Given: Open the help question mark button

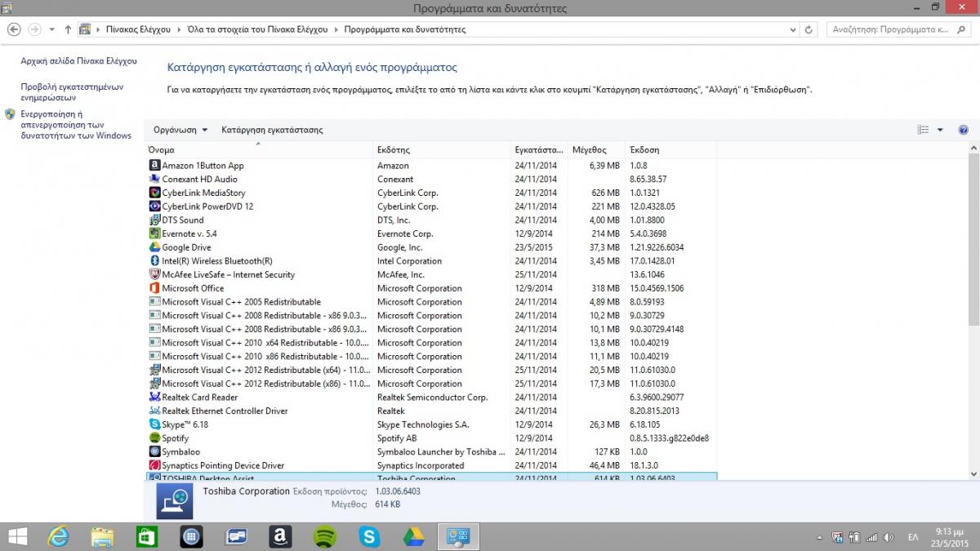Looking at the screenshot, I should pos(963,130).
